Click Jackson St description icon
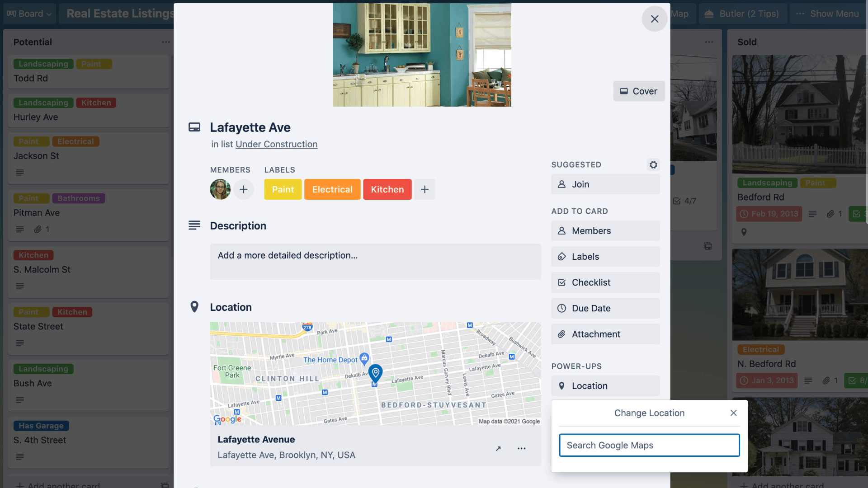The image size is (868, 488). pos(20,173)
